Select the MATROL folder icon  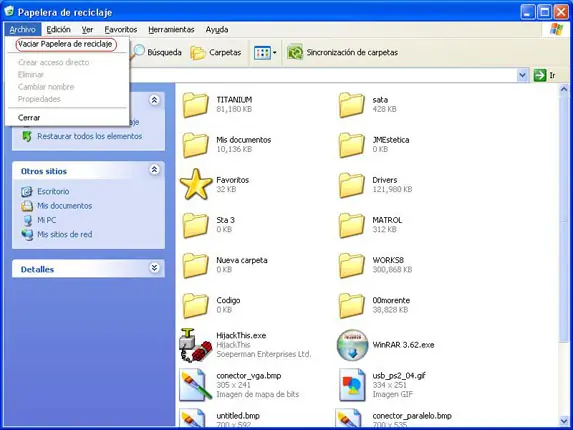[351, 225]
